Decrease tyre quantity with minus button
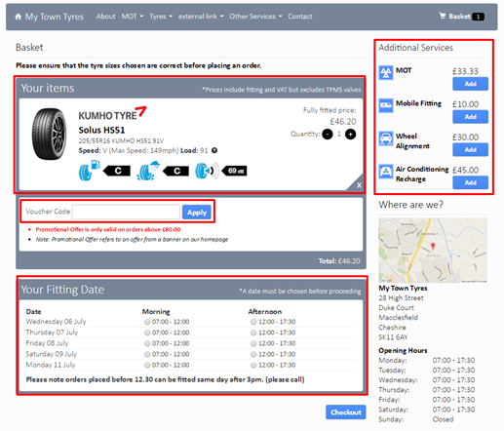 coord(328,134)
